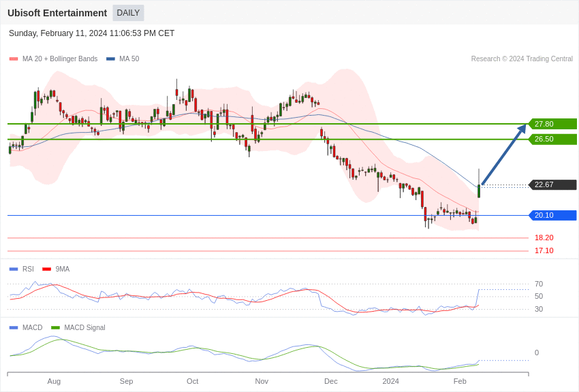
Task: Click the Research © 2024 Trading Central text
Action: [522, 59]
